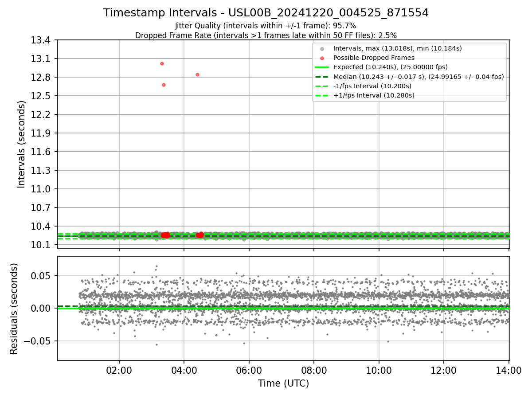Click legend entry '-1/fps Interval (10.200s)'
This screenshot has width=532, height=399.
tap(372, 86)
